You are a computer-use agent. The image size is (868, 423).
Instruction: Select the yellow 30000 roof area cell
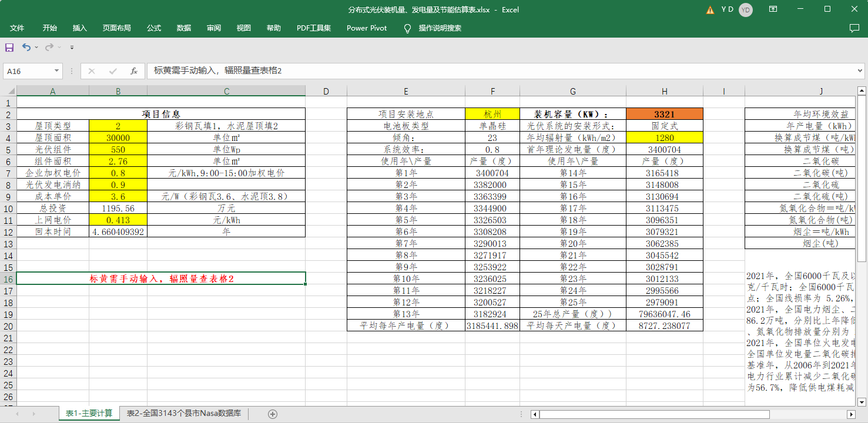(x=118, y=137)
